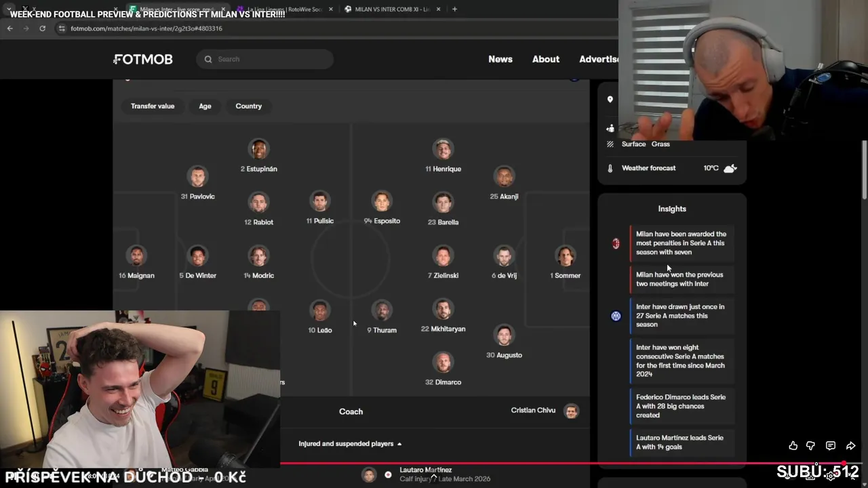The height and width of the screenshot is (488, 868).
Task: Go back with browser back arrow
Action: (9, 28)
